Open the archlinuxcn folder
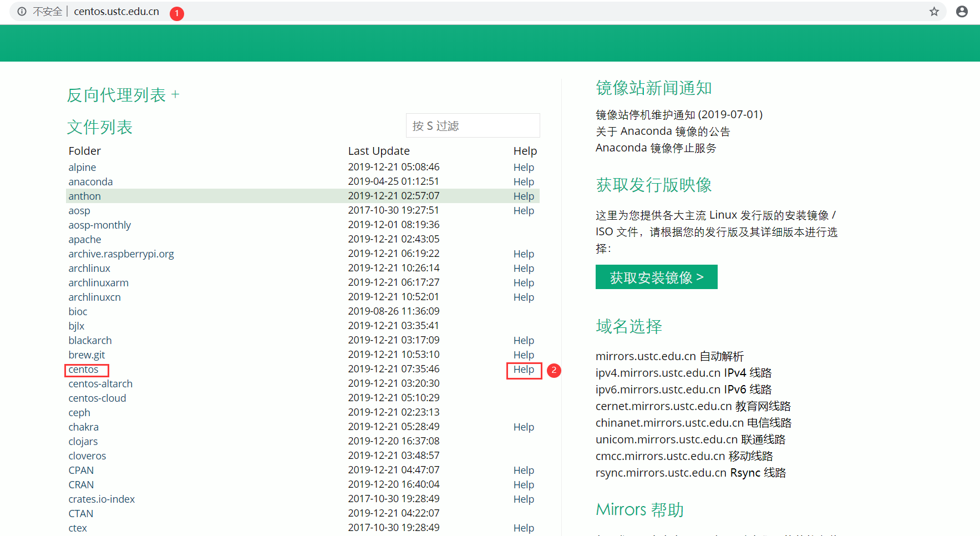980x536 pixels. (x=95, y=297)
